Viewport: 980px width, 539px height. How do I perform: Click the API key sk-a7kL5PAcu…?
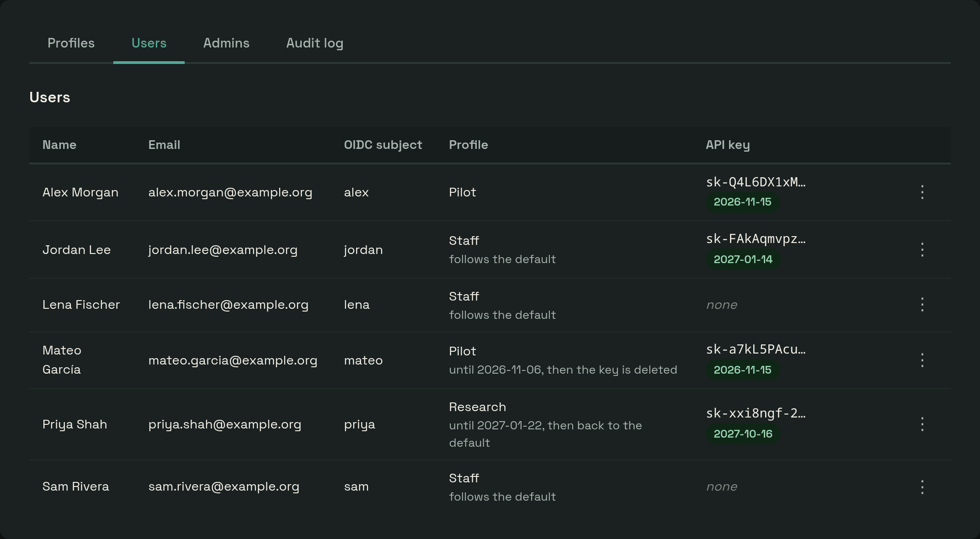pos(756,349)
